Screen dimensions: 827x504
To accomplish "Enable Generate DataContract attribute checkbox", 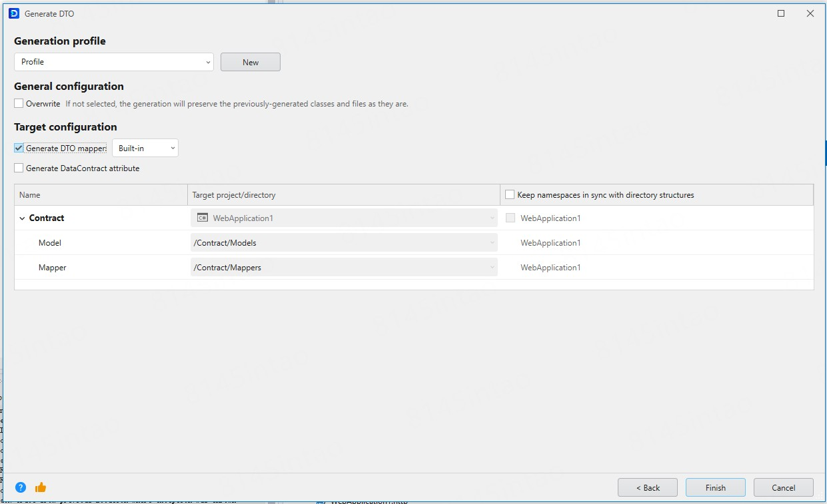I will (x=19, y=168).
